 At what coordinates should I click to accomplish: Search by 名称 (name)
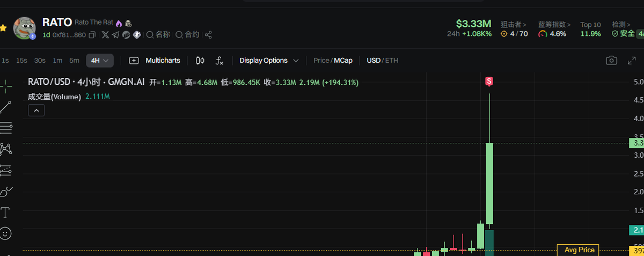pyautogui.click(x=158, y=35)
